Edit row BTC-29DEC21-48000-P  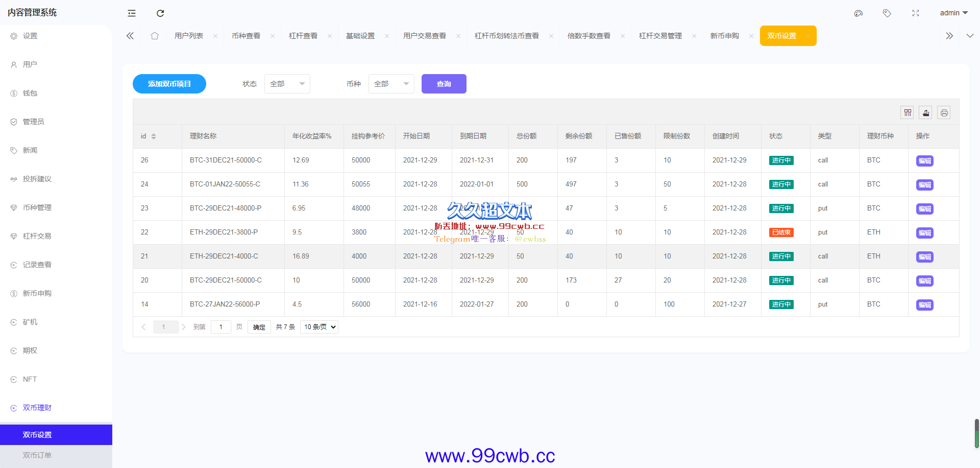pyautogui.click(x=925, y=209)
